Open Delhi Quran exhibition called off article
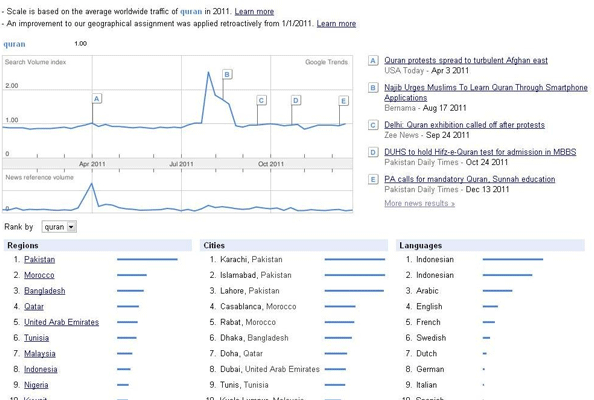The width and height of the screenshot is (594, 400). pyautogui.click(x=464, y=125)
